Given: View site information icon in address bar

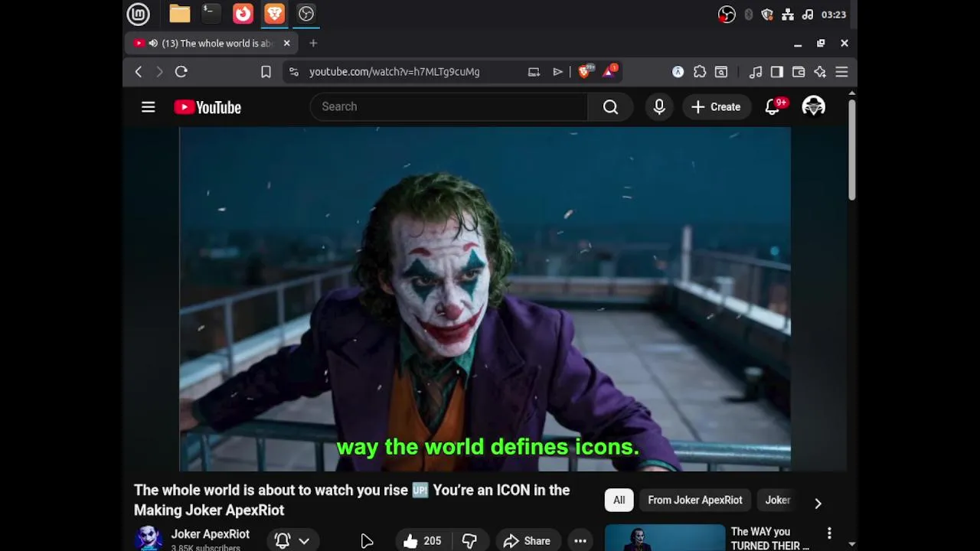Looking at the screenshot, I should (x=294, y=72).
